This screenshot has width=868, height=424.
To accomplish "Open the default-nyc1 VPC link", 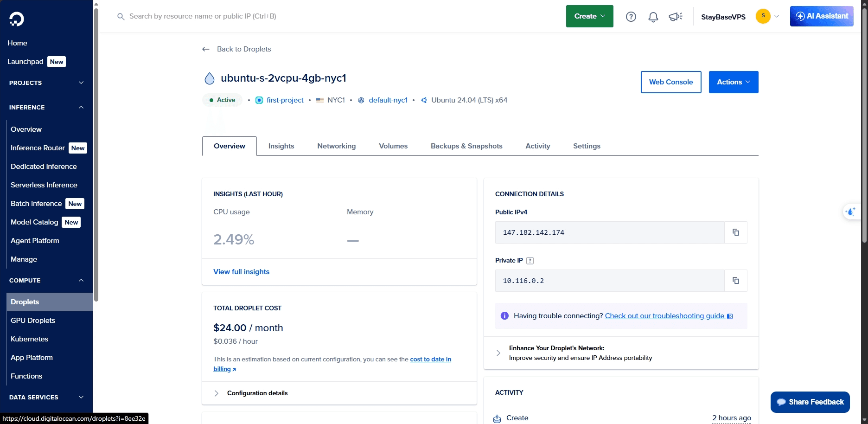I will [388, 100].
